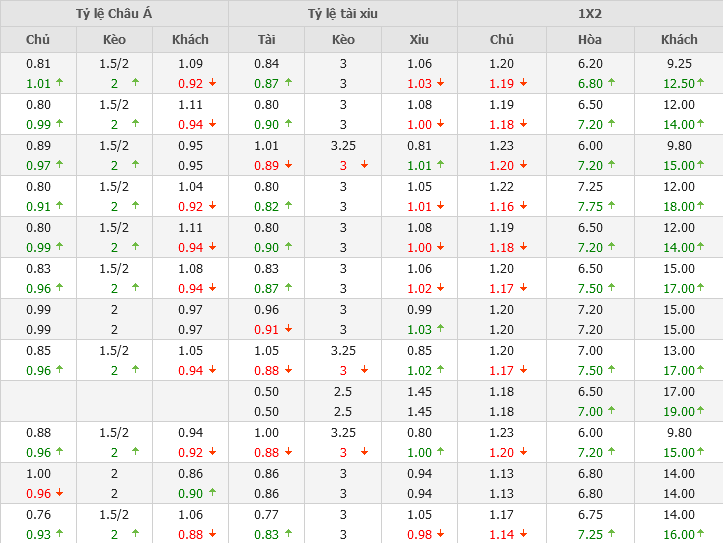Click the red down arrow beside 0.89
The height and width of the screenshot is (543, 723).
point(288,166)
